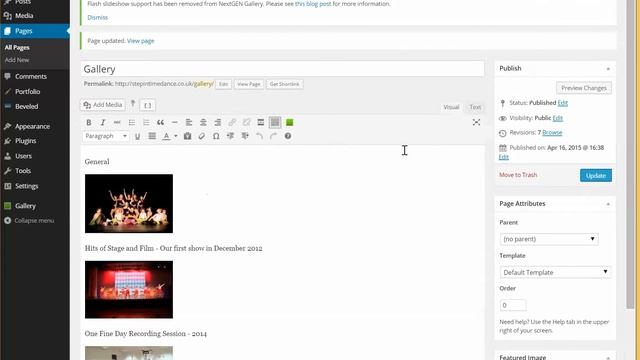Align text right

218,122
